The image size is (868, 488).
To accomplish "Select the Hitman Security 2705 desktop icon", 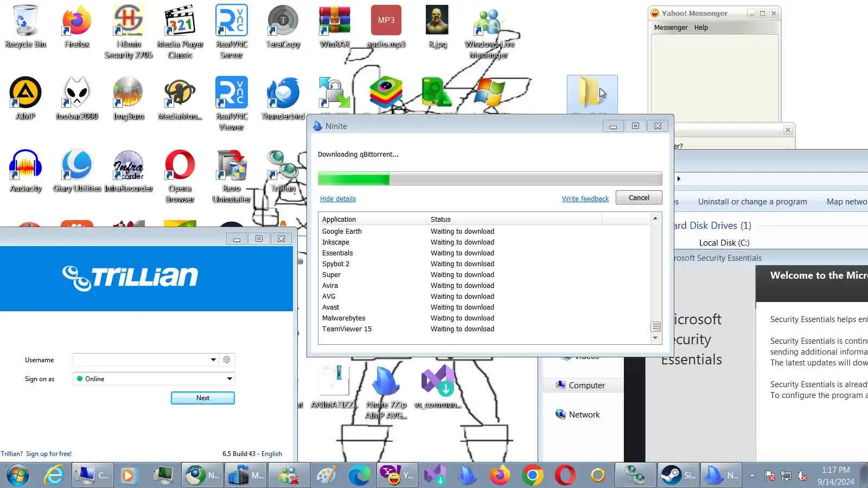I will click(129, 31).
